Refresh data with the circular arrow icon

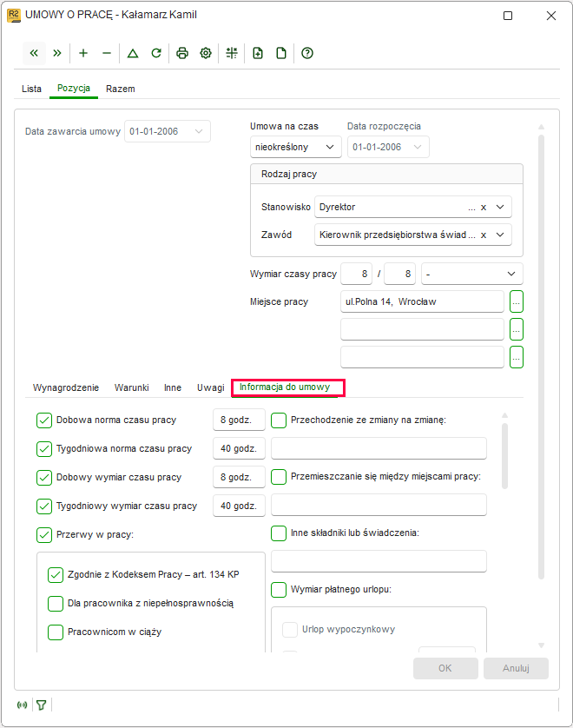coord(156,53)
